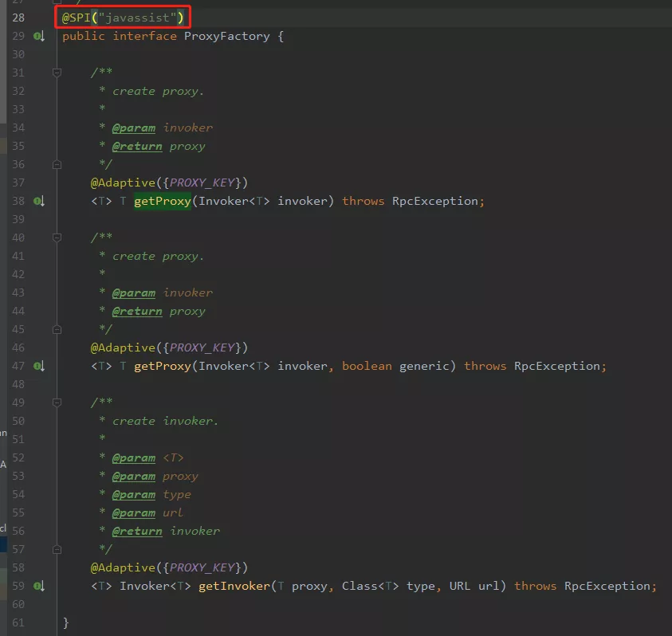This screenshot has width=672, height=636.
Task: Click the implementations gutter icon on line 38
Action: (x=38, y=201)
